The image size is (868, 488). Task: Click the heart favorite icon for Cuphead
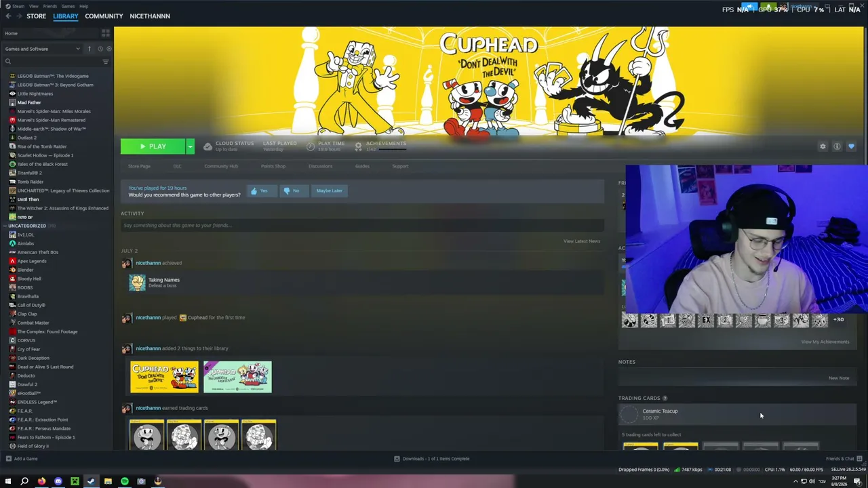coord(851,146)
